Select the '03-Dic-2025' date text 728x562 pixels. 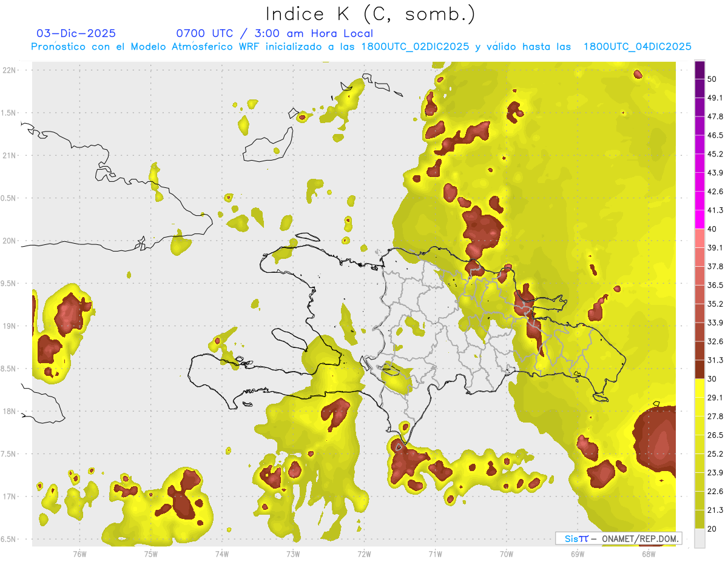(x=76, y=34)
